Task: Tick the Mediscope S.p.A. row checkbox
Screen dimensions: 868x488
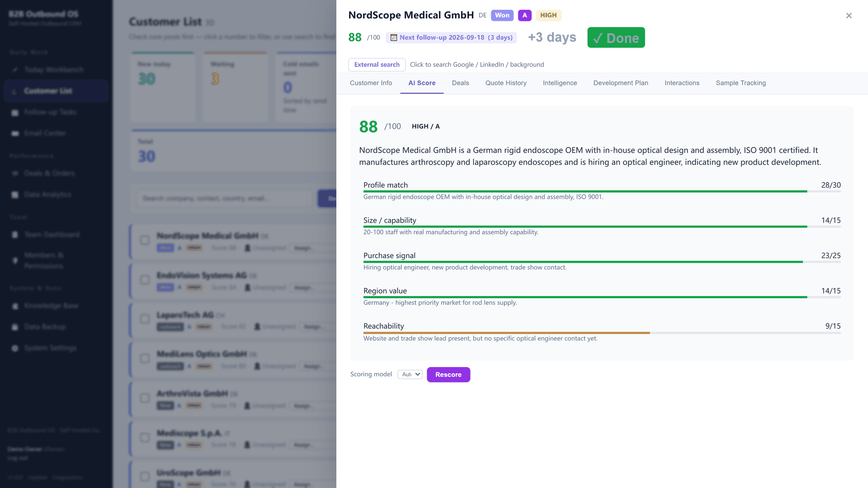Action: point(145,437)
